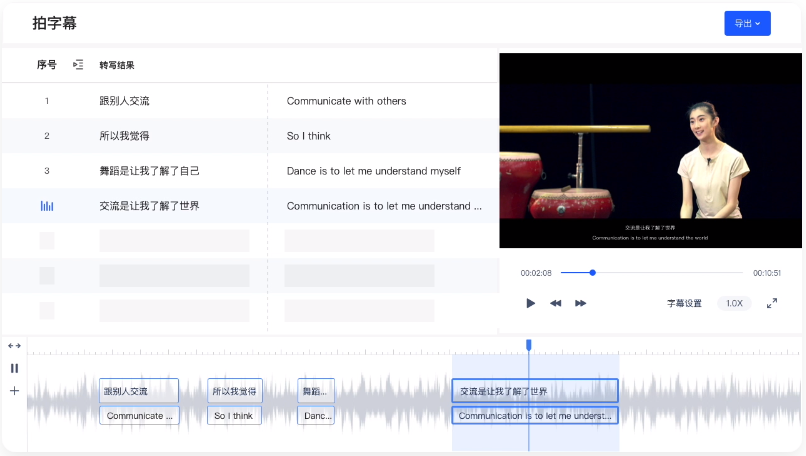806x456 pixels.
Task: Click the timeline playhead marker
Action: tap(528, 345)
